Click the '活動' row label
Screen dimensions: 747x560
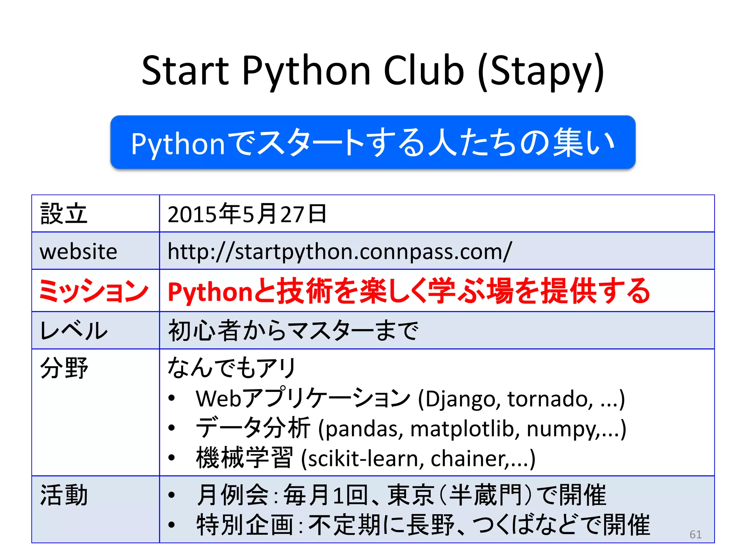click(x=64, y=495)
